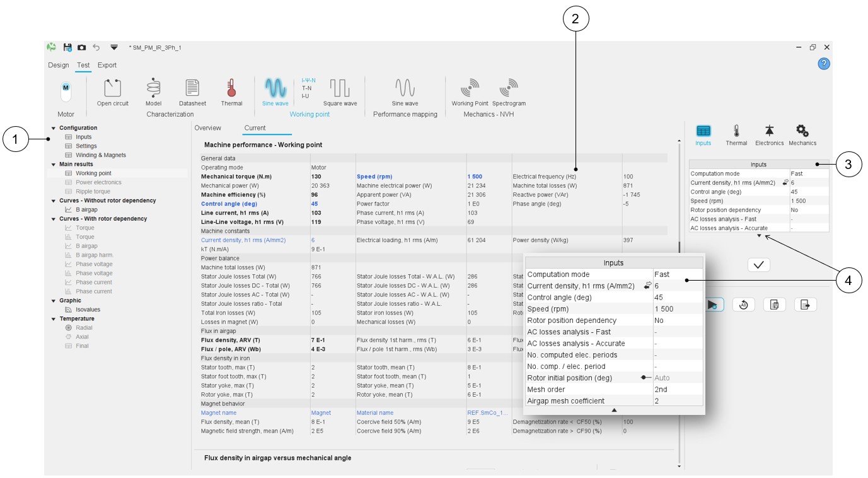The height and width of the screenshot is (478, 868).
Task: Toggle the Motor mode switch
Action: point(66,91)
